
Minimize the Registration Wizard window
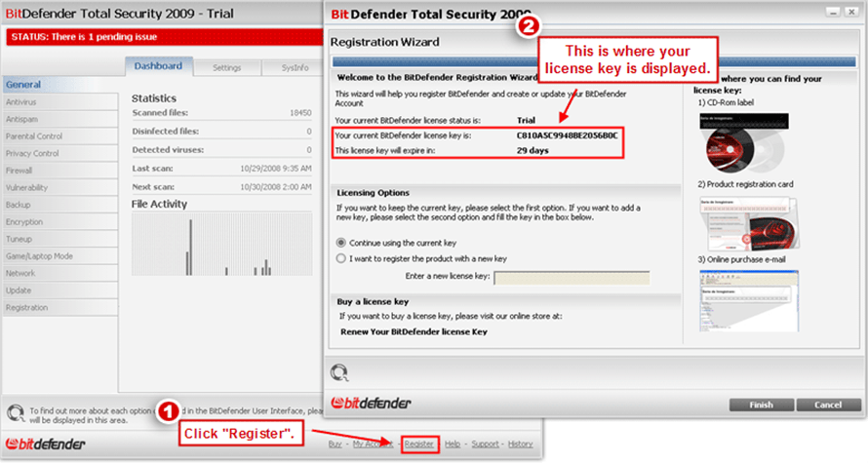point(833,12)
